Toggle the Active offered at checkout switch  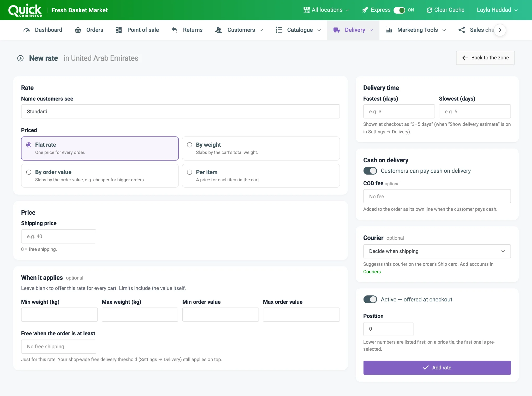[x=370, y=299]
